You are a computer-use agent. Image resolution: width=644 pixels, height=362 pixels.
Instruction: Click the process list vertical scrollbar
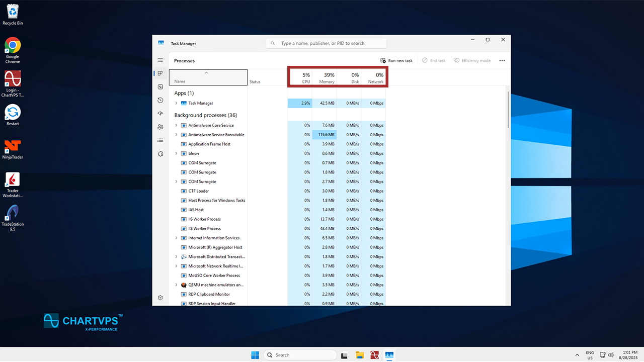(x=508, y=110)
